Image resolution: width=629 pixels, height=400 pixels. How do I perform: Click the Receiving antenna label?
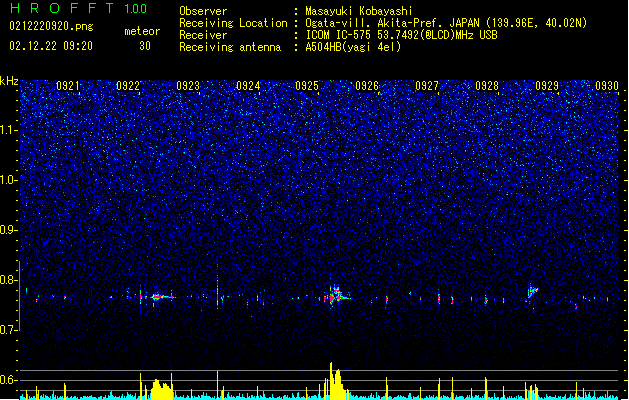click(x=230, y=47)
